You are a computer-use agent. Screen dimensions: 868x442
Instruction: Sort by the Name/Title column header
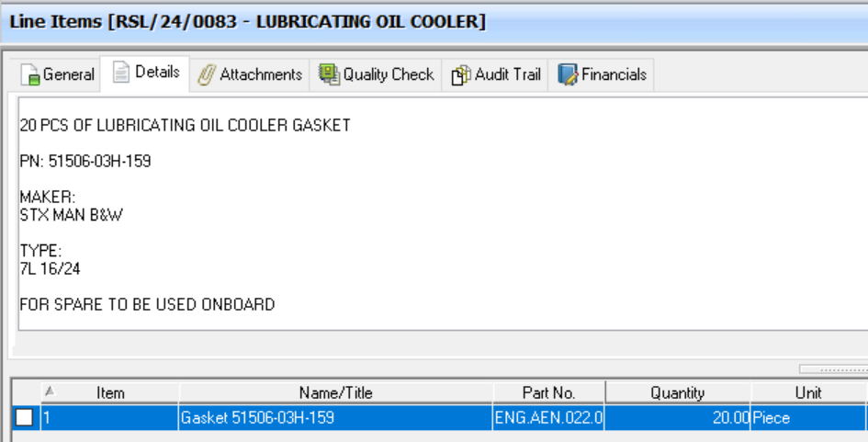(335, 392)
